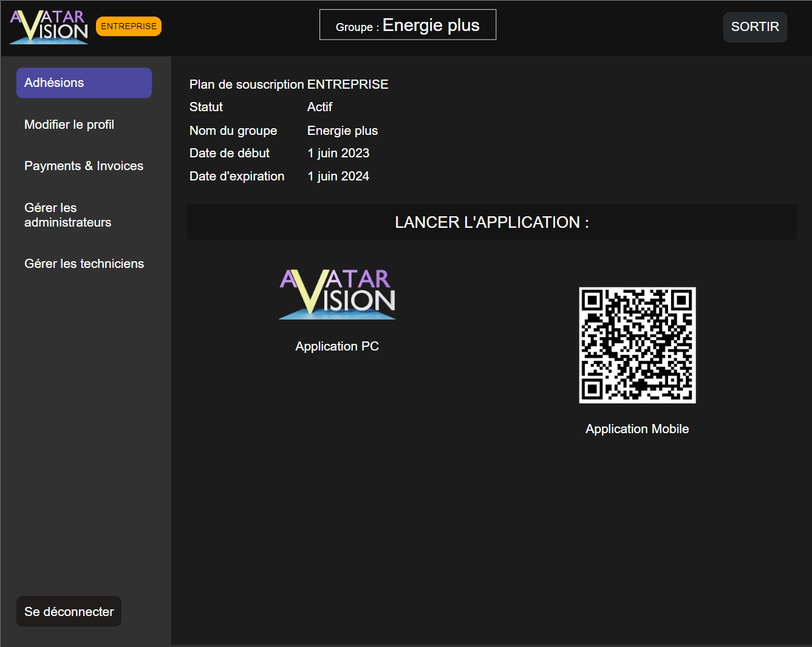
Task: Click the start date 1 juin 2023
Action: tap(338, 153)
